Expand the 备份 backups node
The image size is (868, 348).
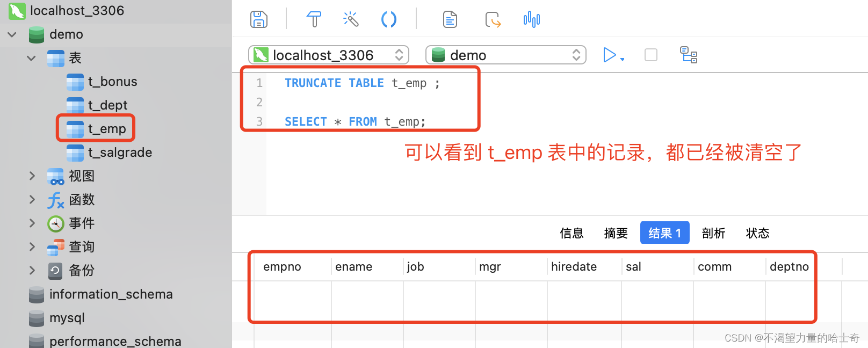(32, 270)
